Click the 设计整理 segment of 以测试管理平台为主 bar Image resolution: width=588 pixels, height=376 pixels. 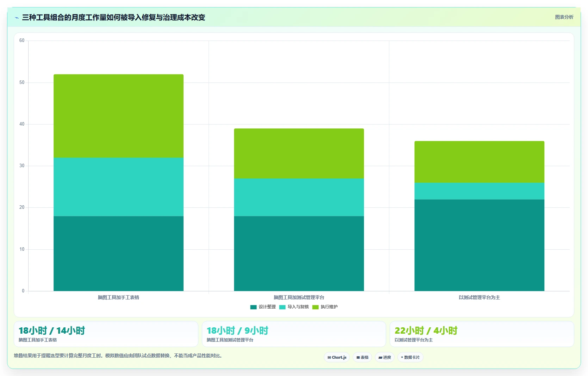[x=479, y=245]
